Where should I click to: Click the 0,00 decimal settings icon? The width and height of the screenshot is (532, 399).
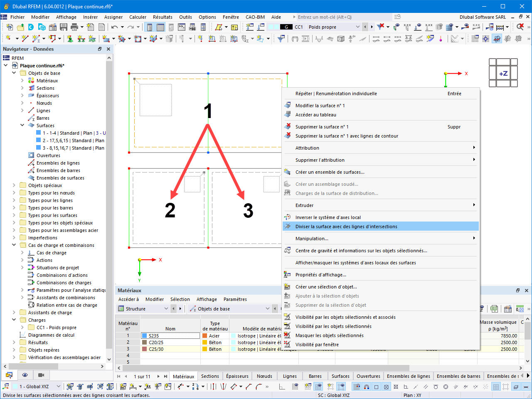point(520,309)
